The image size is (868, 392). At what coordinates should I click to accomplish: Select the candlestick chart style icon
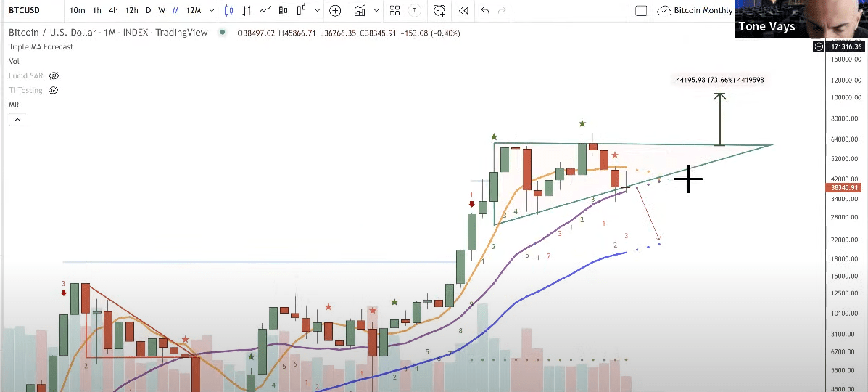[x=229, y=11]
